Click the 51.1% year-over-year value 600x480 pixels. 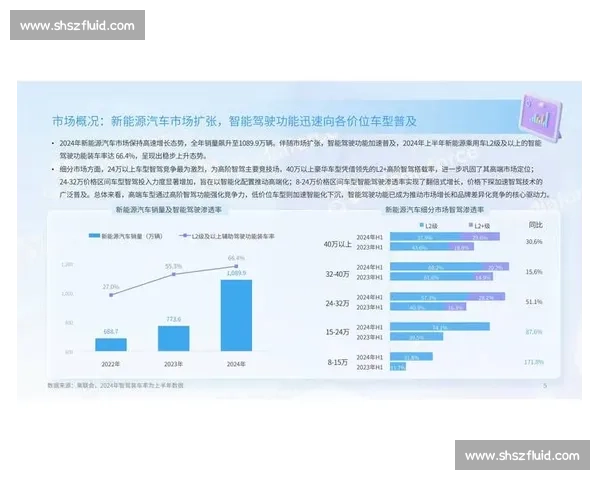[534, 302]
